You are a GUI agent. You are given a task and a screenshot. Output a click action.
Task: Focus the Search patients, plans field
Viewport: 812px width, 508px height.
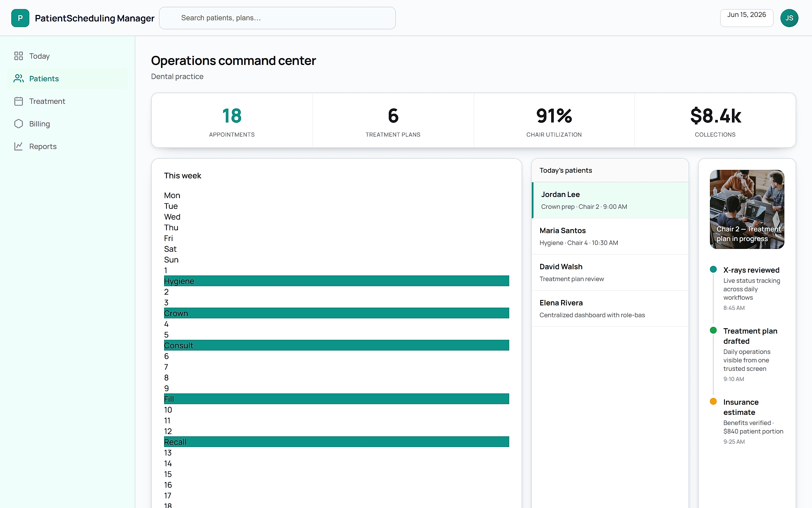click(x=277, y=18)
